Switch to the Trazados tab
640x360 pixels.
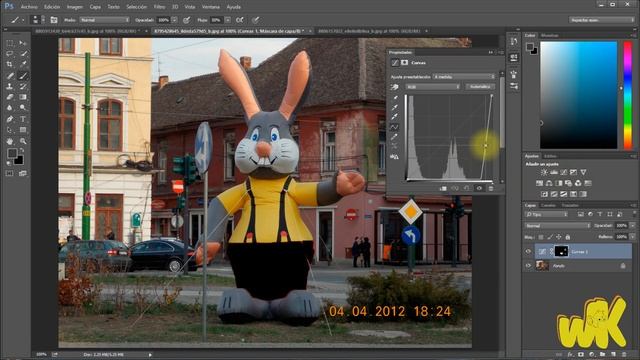click(570, 205)
